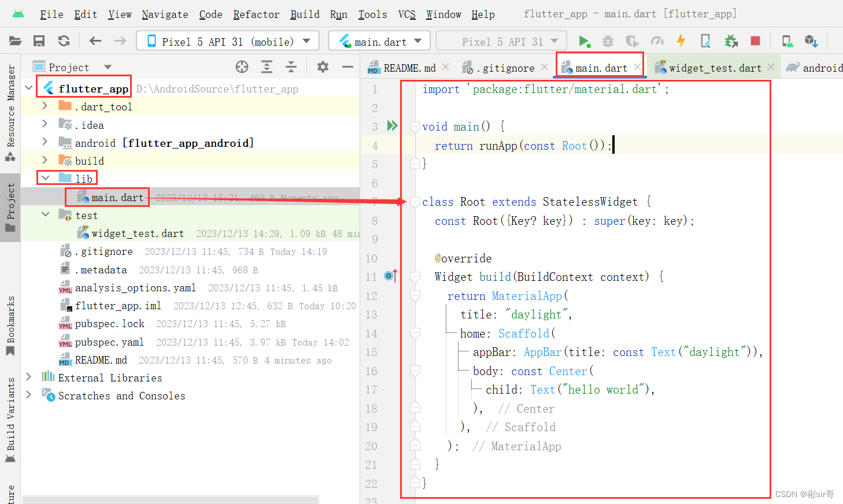Click the override gutter icon on line 11
Viewport: 843px width, 504px height.
[x=391, y=276]
